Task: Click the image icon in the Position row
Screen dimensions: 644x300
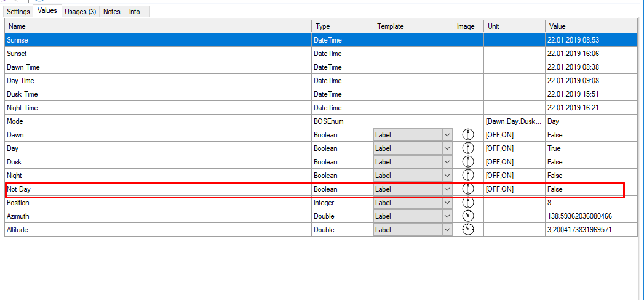Action: (x=468, y=203)
